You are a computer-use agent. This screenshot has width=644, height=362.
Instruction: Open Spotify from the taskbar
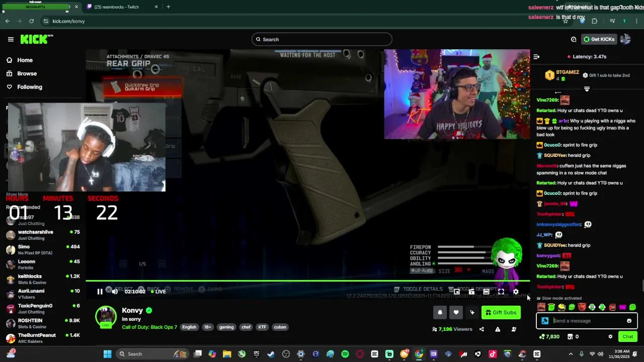coord(345,354)
